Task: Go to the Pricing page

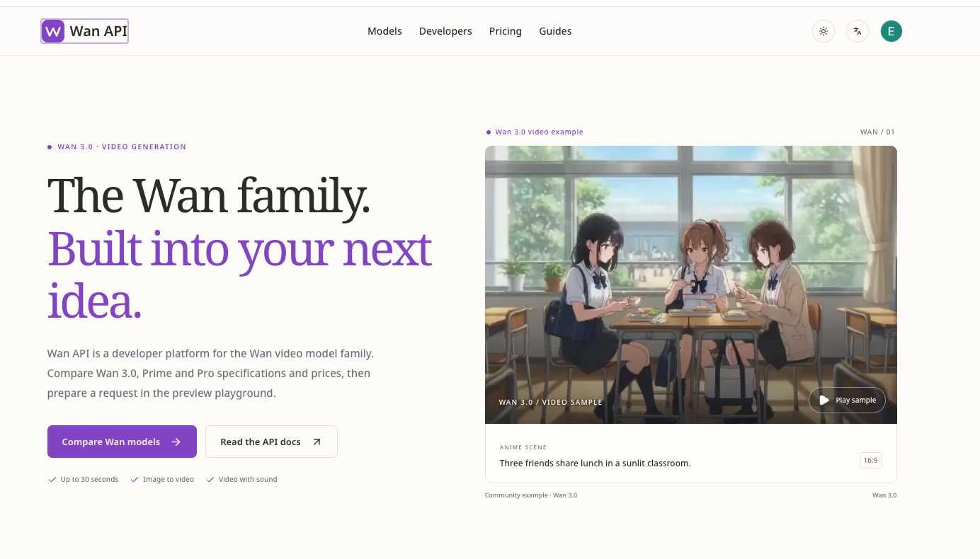Action: click(x=506, y=31)
